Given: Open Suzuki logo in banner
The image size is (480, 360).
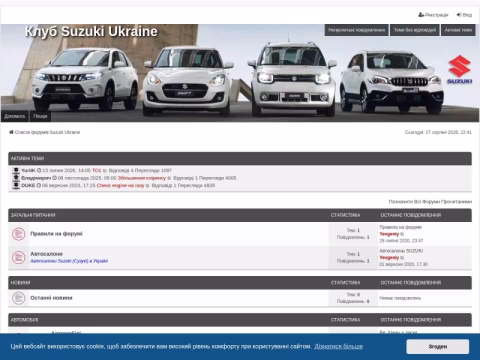Looking at the screenshot, I should 459,70.
